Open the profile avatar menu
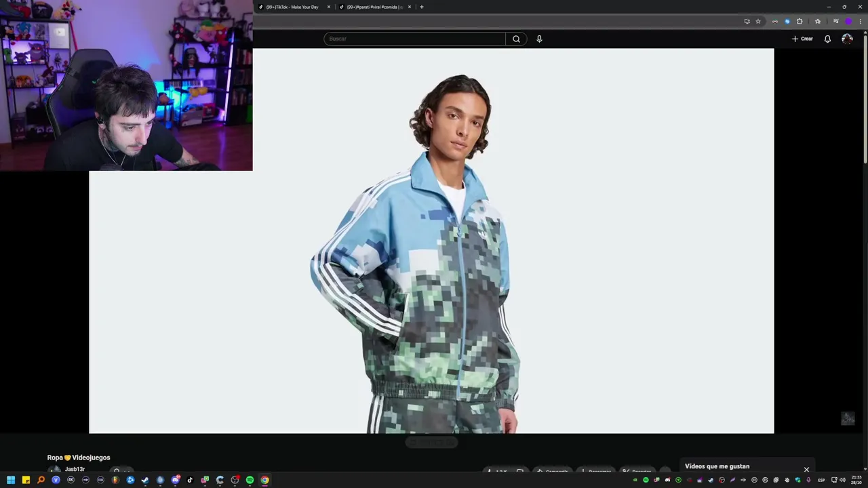 847,39
